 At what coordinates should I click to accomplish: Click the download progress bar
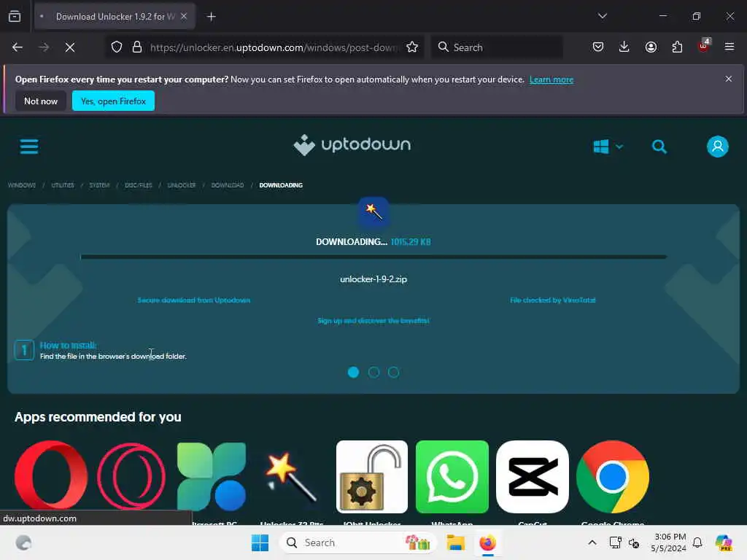tap(373, 257)
